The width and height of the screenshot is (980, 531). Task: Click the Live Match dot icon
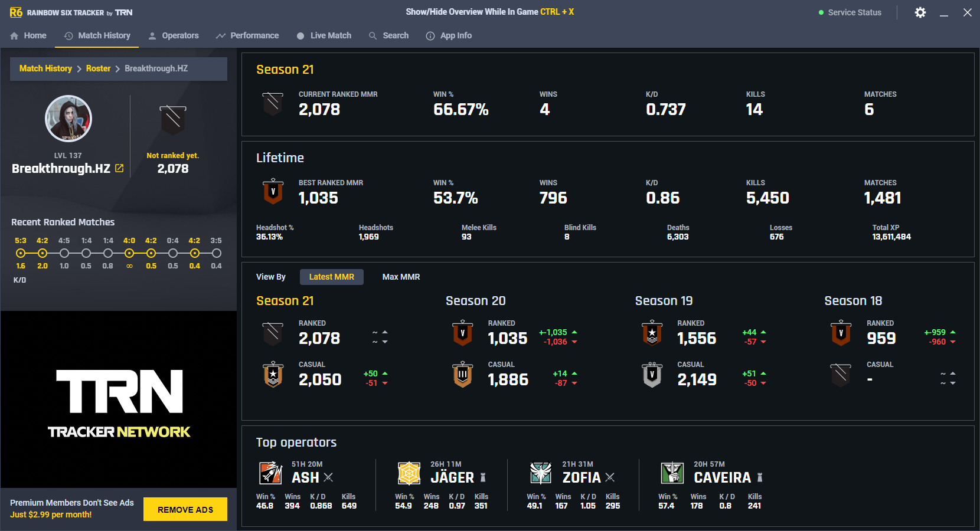(300, 36)
